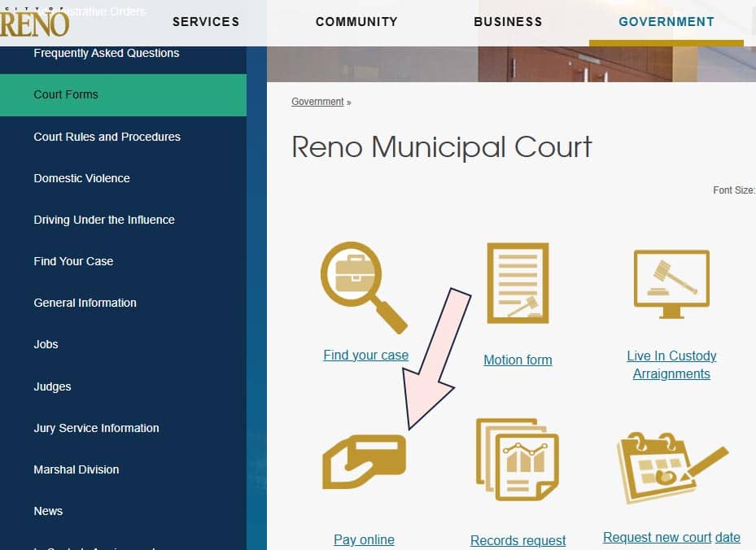Follow the Records request link
756x550 pixels.
pyautogui.click(x=518, y=541)
